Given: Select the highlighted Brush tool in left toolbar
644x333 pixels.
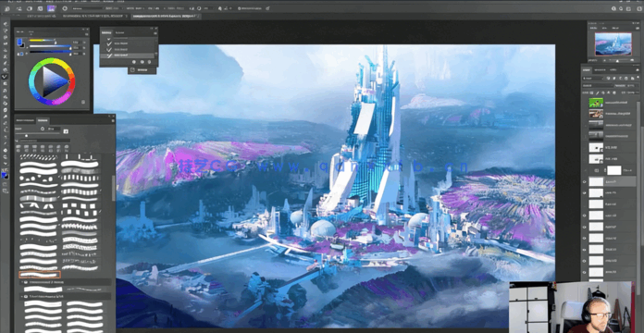Looking at the screenshot, I should coord(5,77).
